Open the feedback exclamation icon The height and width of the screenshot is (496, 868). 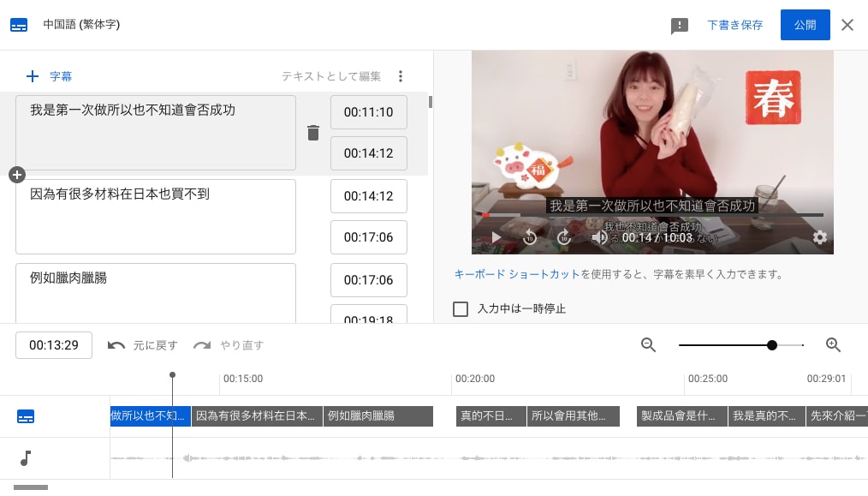pos(679,26)
